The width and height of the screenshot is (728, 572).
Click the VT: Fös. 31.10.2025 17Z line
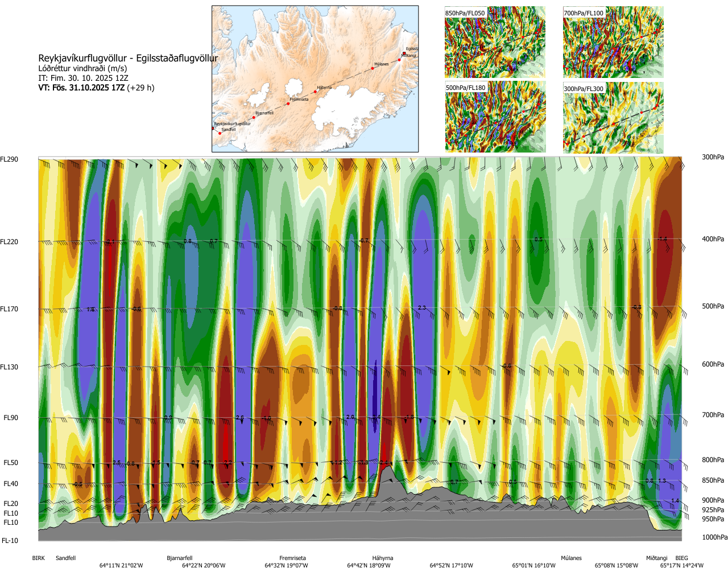coord(96,88)
